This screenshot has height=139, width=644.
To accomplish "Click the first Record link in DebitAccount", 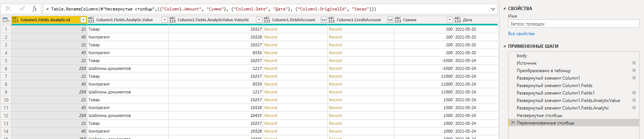I will pyautogui.click(x=270, y=29).
